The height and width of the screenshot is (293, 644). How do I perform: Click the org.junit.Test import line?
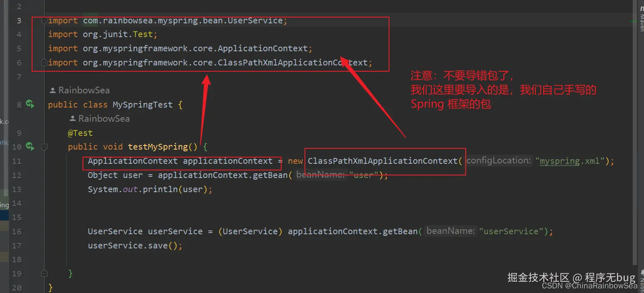pyautogui.click(x=103, y=35)
